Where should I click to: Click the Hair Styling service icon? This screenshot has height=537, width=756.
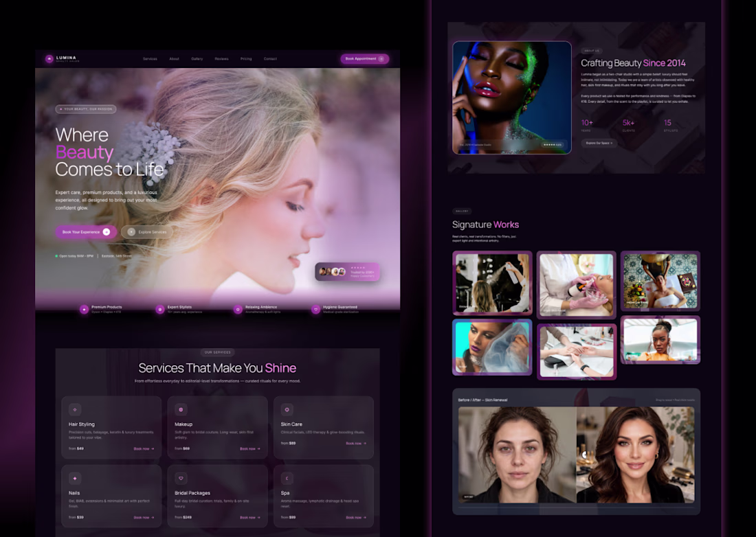75,409
